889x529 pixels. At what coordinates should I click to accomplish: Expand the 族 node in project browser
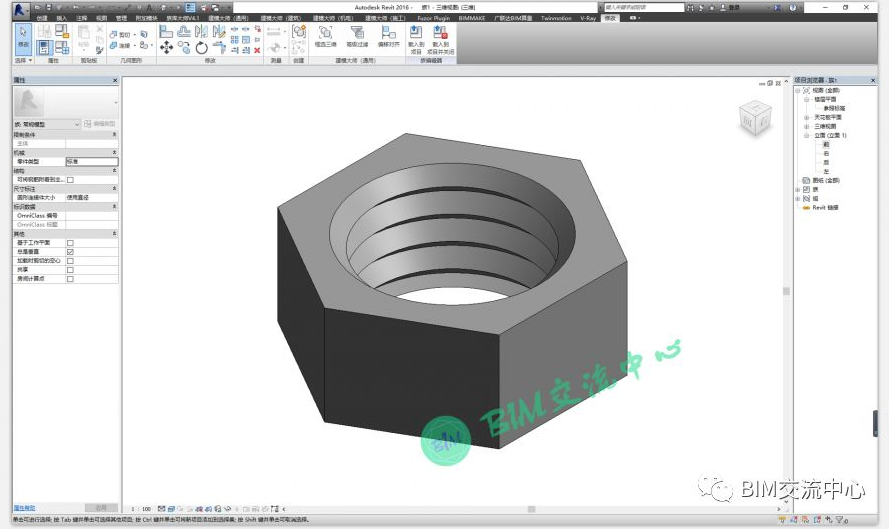[798, 189]
